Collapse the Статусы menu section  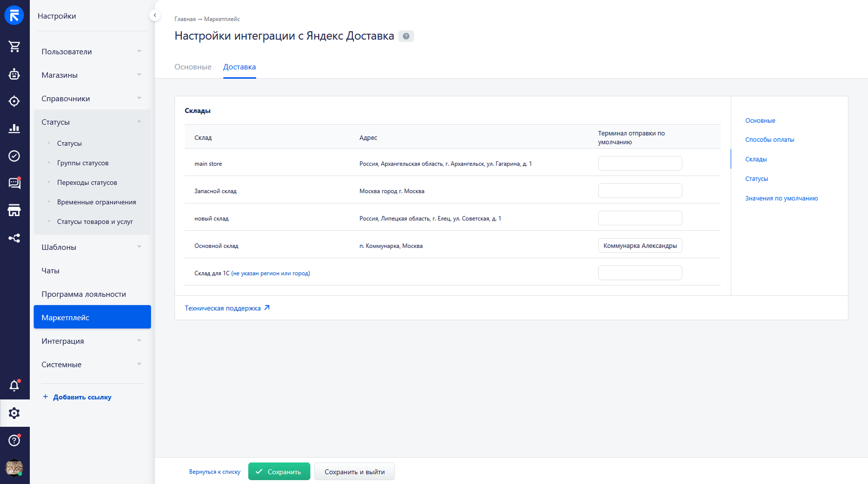pyautogui.click(x=92, y=122)
